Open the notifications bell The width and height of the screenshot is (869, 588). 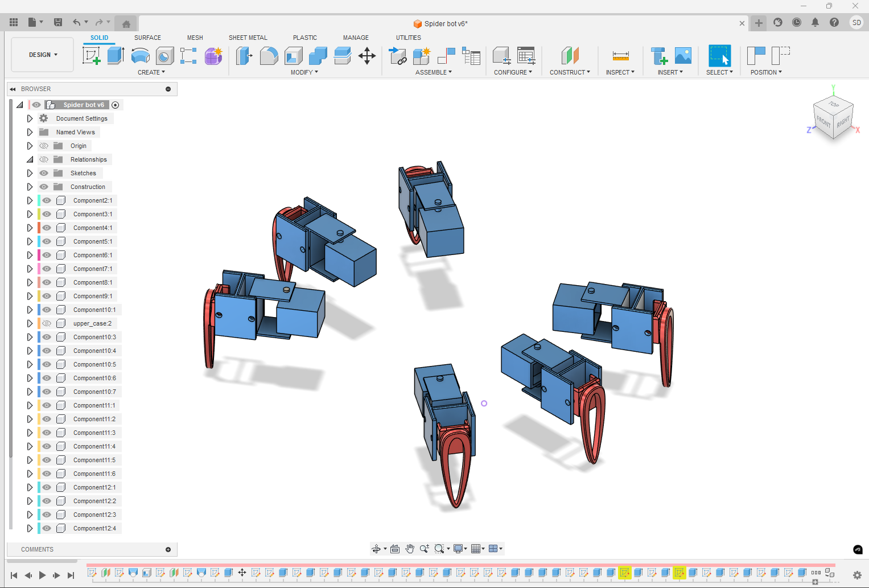tap(815, 22)
